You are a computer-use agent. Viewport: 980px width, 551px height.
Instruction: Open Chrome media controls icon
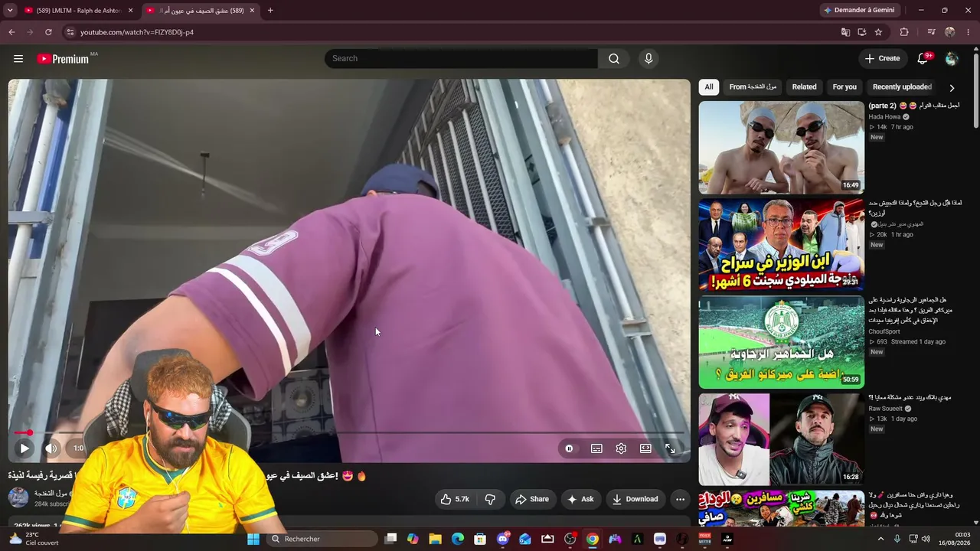[931, 32]
